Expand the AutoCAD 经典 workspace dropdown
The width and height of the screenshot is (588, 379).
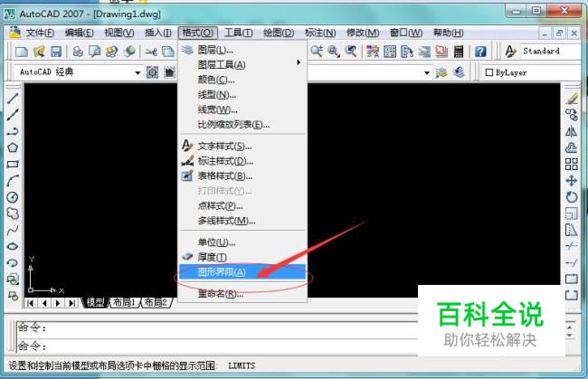[138, 72]
